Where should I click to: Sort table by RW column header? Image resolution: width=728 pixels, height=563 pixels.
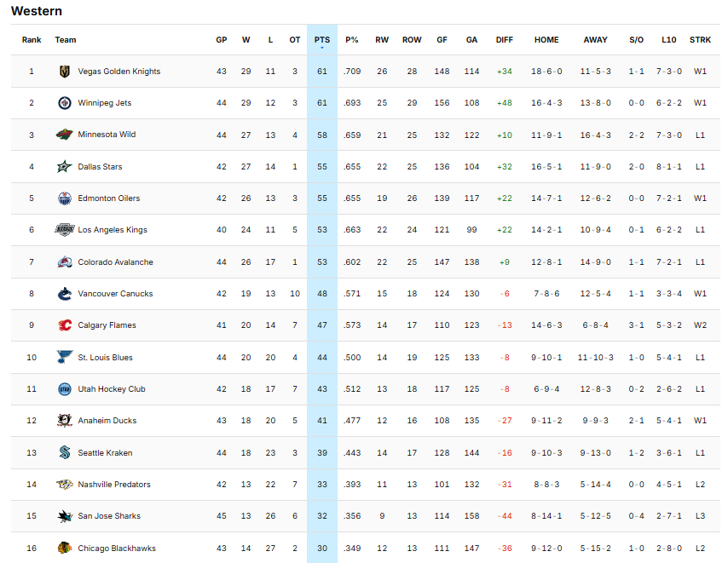pos(382,40)
